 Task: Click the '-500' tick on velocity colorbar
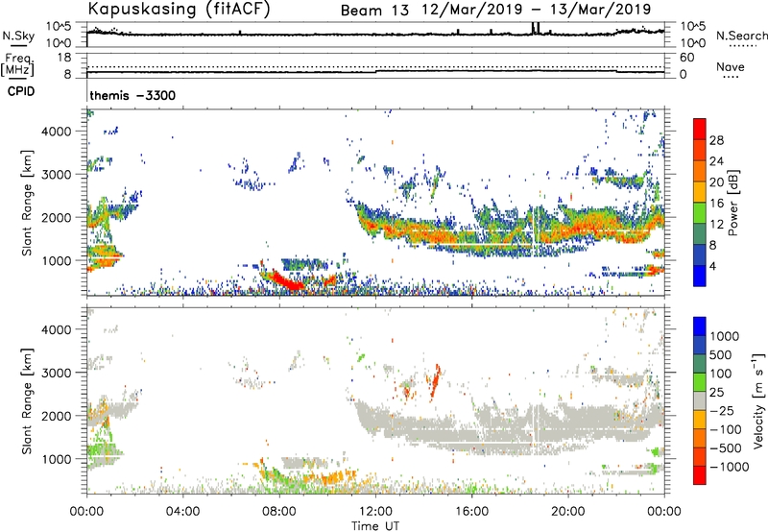pyautogui.click(x=726, y=447)
